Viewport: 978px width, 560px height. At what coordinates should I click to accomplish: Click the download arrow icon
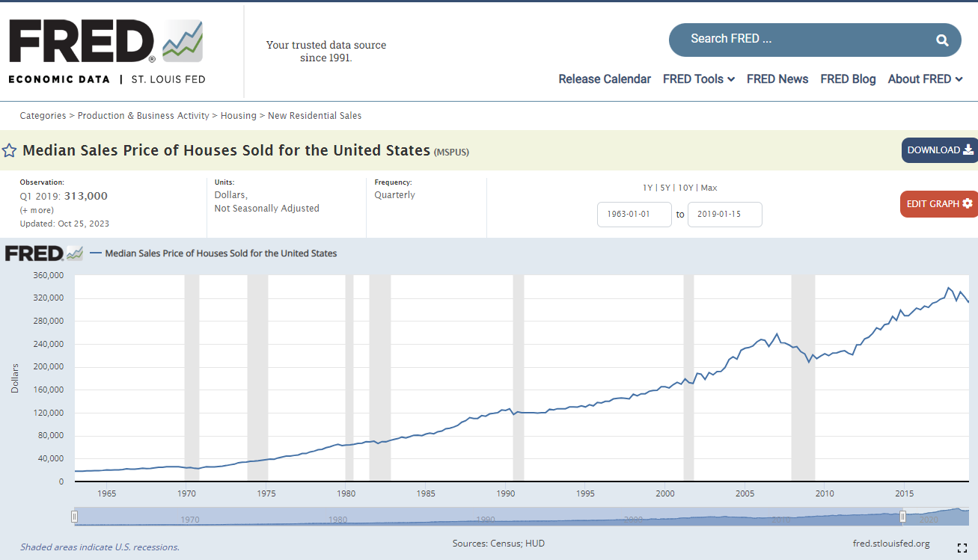point(968,150)
